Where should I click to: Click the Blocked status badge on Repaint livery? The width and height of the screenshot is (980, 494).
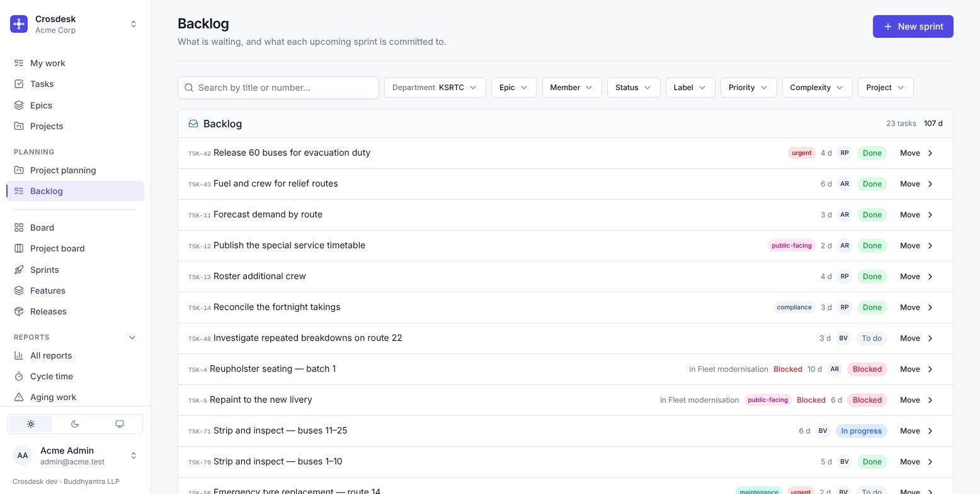(x=867, y=400)
